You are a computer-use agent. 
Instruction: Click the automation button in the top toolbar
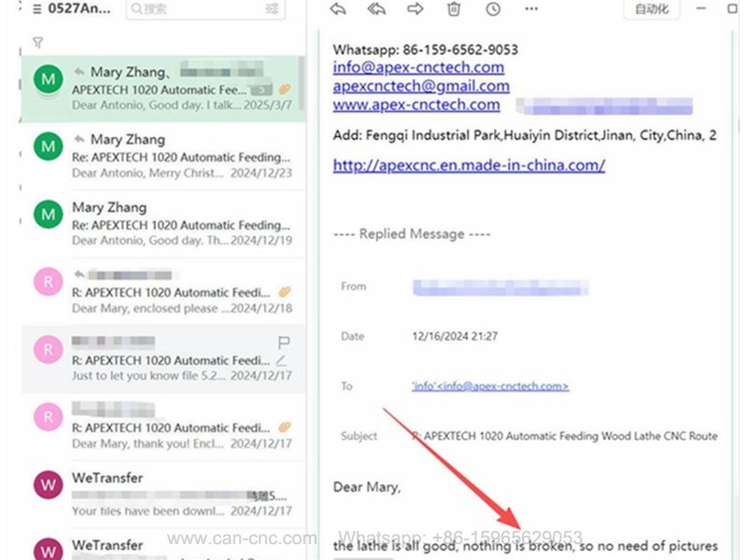point(652,8)
